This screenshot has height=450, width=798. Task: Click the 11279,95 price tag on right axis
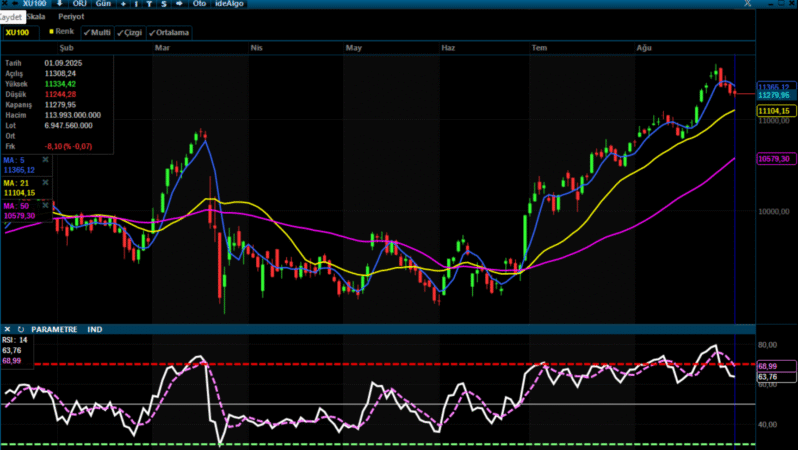pyautogui.click(x=776, y=95)
